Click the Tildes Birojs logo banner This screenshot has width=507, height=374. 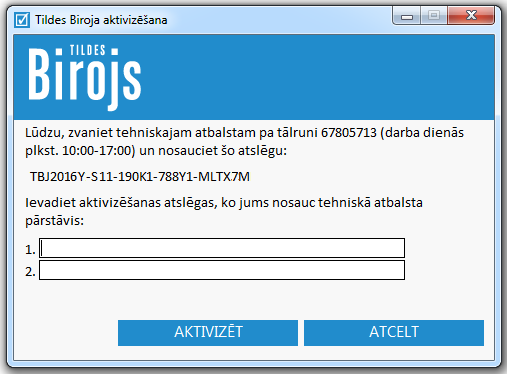[254, 77]
